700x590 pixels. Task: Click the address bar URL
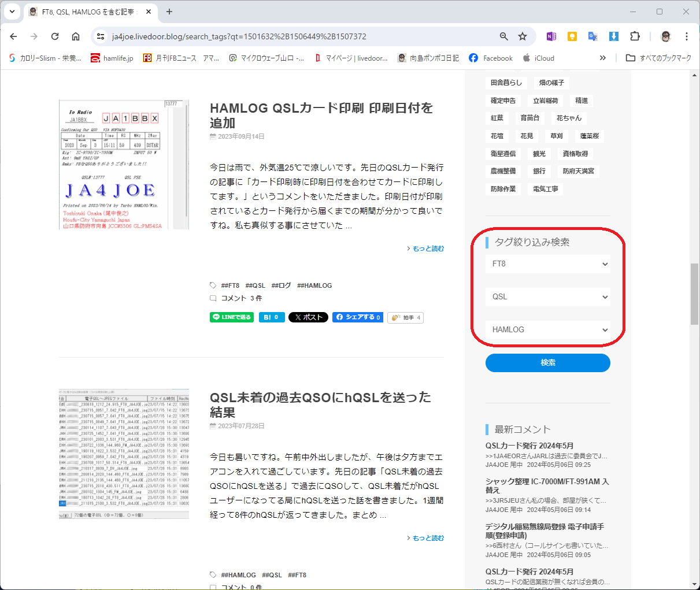click(x=239, y=36)
